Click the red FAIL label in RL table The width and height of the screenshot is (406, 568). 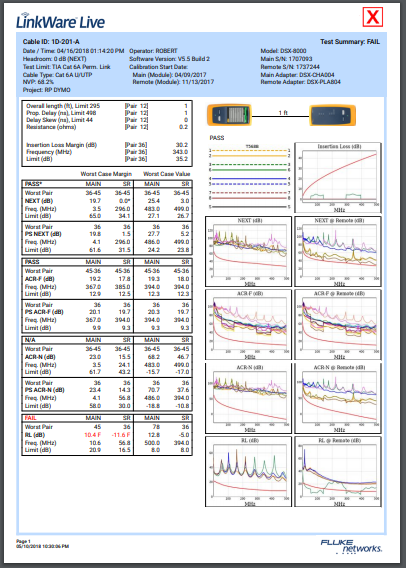(x=30, y=418)
